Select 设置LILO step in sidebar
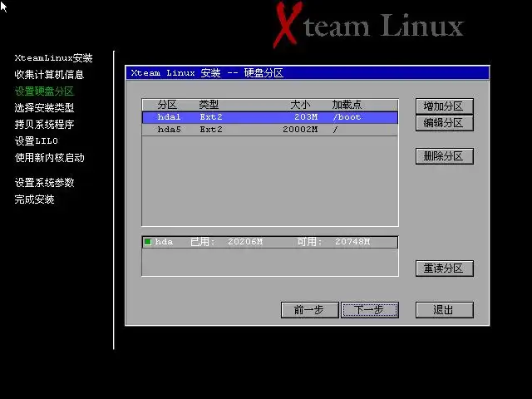Image resolution: width=532 pixels, height=399 pixels. 37,141
